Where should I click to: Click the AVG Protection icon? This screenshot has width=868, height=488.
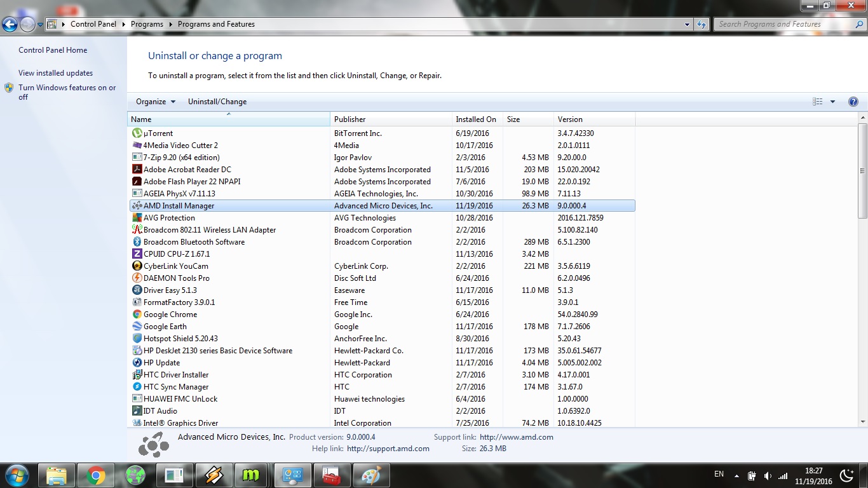coord(137,218)
